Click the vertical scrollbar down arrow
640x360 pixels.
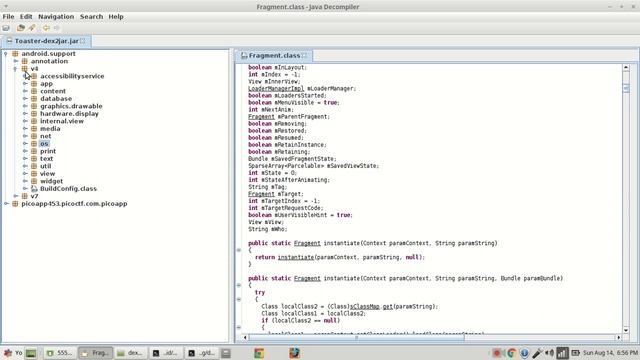[x=626, y=330]
